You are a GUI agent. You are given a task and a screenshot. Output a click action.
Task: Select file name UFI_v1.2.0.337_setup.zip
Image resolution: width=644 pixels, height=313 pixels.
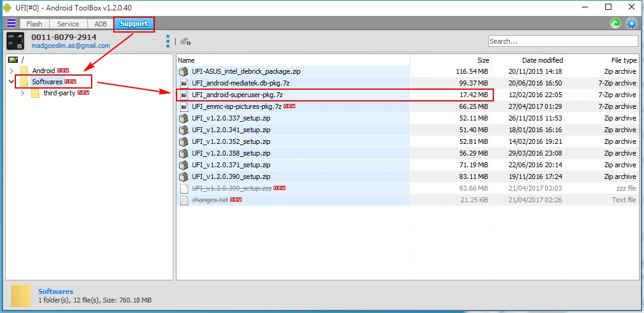click(231, 118)
